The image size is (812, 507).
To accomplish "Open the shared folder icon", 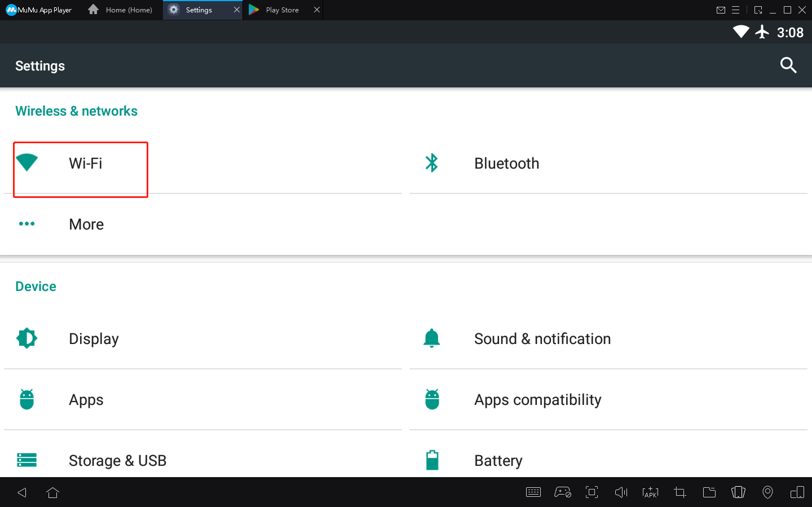I will click(709, 492).
